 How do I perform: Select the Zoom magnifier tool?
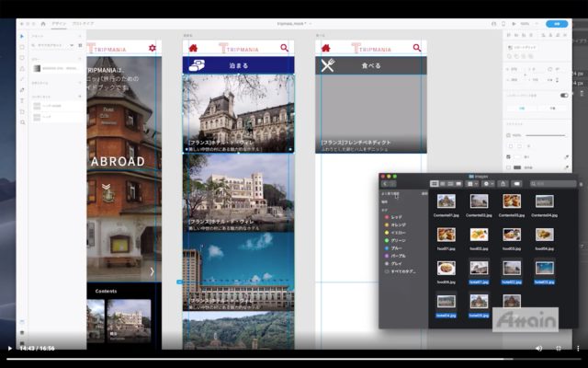click(23, 122)
